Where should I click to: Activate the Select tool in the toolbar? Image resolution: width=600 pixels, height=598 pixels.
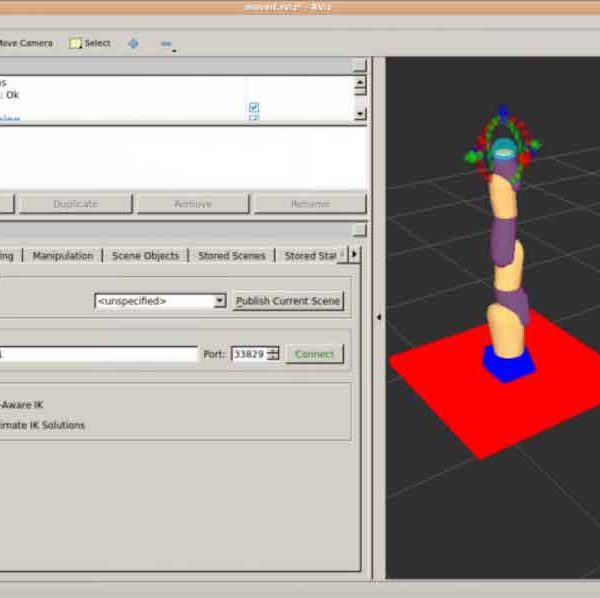point(90,43)
